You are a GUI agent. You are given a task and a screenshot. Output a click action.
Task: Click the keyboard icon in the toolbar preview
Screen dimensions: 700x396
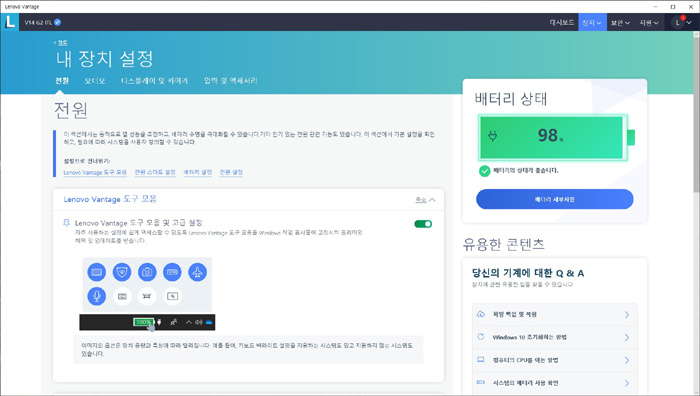(x=96, y=272)
